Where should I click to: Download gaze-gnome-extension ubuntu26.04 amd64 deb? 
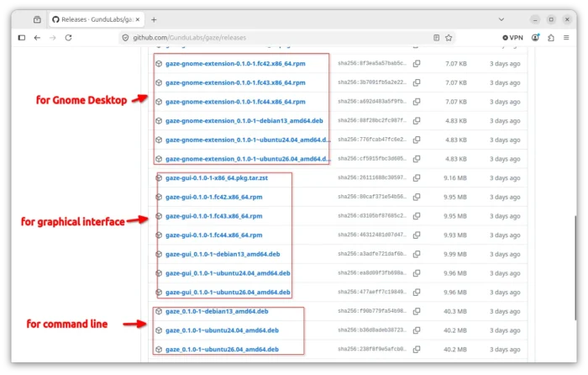[248, 159]
